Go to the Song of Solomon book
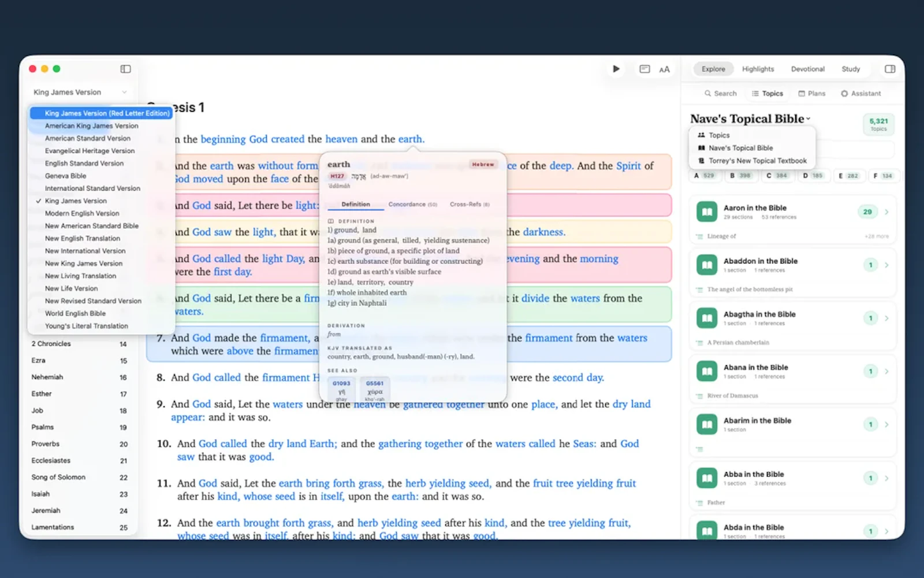 (79, 477)
